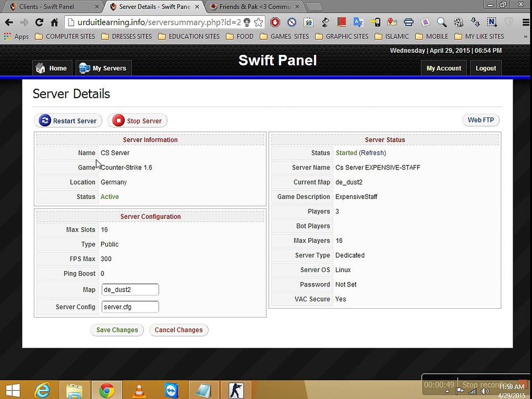Switch to the Clients - Swift Panel tab
This screenshot has width=532, height=399.
51,7
